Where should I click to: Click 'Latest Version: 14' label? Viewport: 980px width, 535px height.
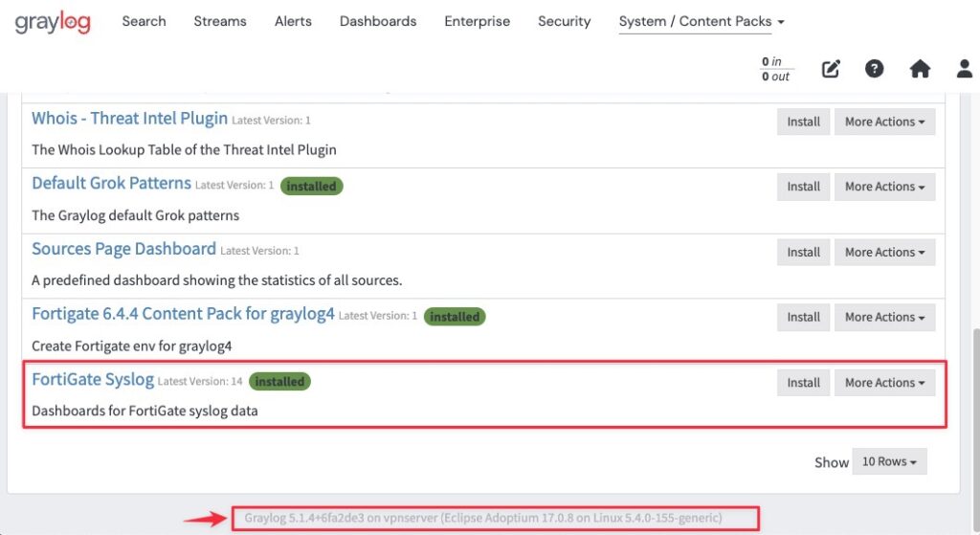coord(200,381)
